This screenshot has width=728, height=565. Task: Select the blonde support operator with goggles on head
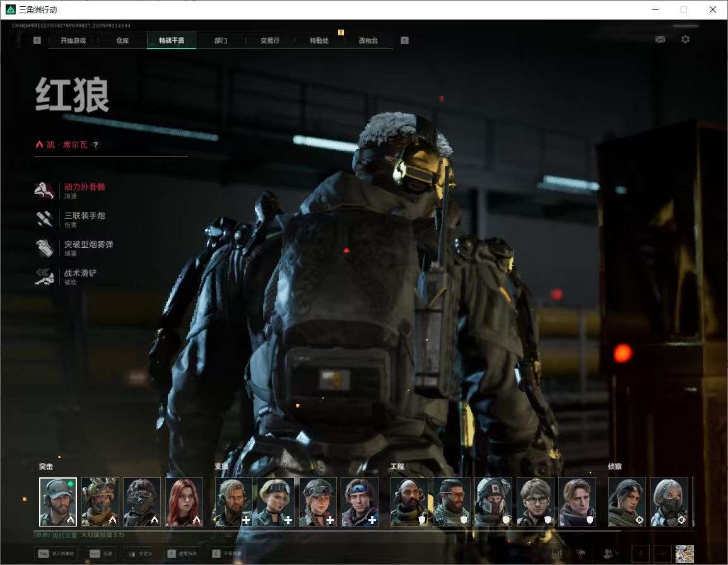pyautogui.click(x=276, y=502)
